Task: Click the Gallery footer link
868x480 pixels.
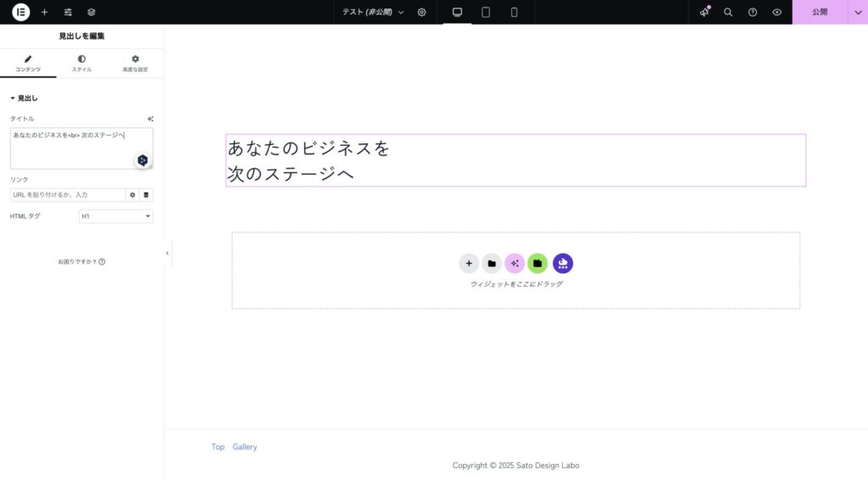Action: 245,447
